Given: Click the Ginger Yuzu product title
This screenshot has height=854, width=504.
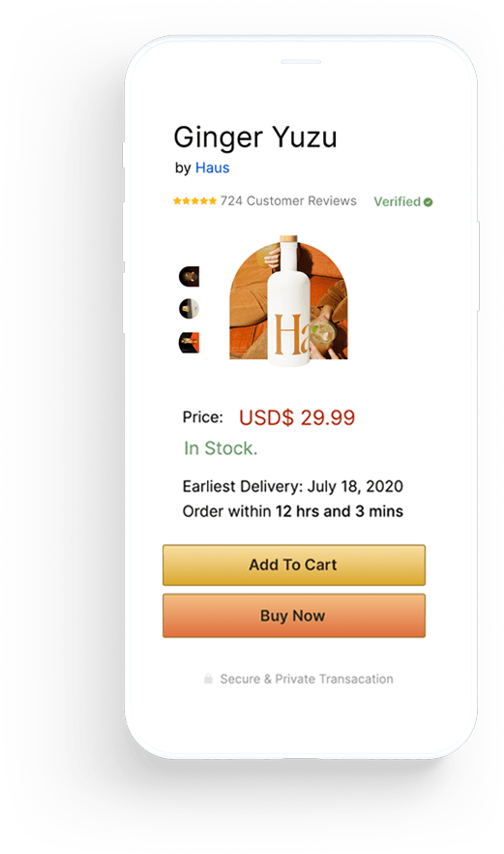Looking at the screenshot, I should click(x=255, y=137).
